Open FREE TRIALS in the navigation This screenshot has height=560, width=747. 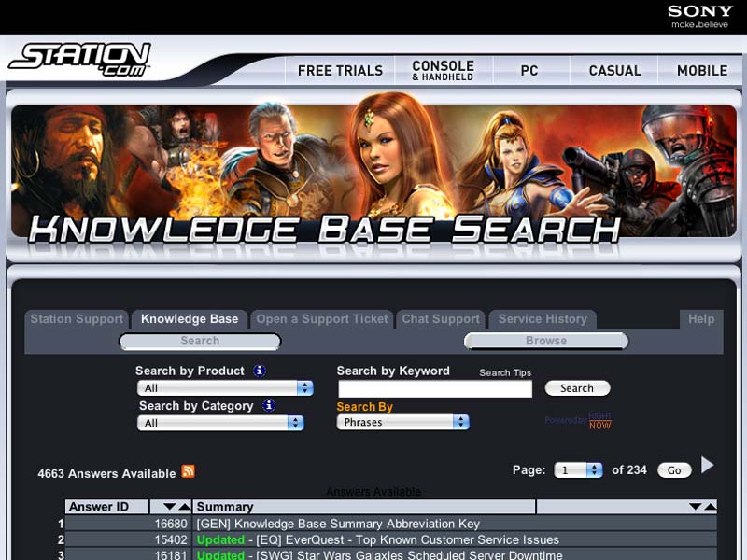(340, 71)
